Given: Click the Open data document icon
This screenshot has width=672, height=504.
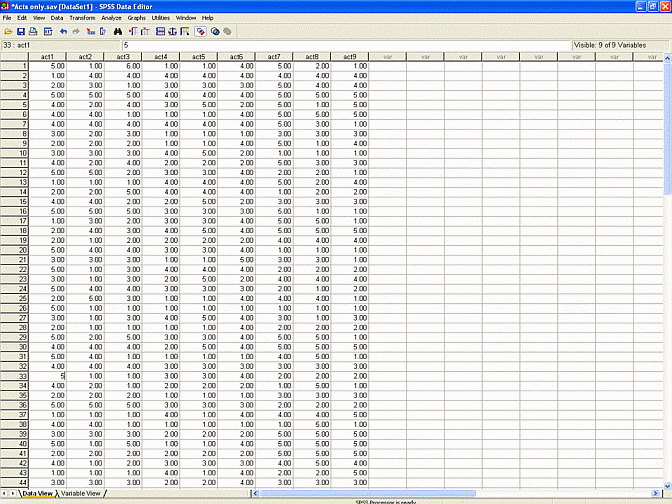Looking at the screenshot, I should tap(8, 31).
